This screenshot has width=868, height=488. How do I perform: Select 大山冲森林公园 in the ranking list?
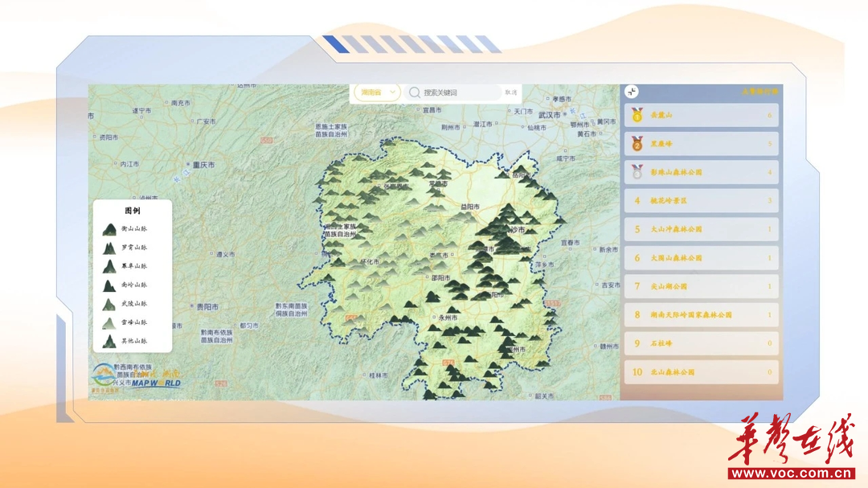[x=702, y=229]
